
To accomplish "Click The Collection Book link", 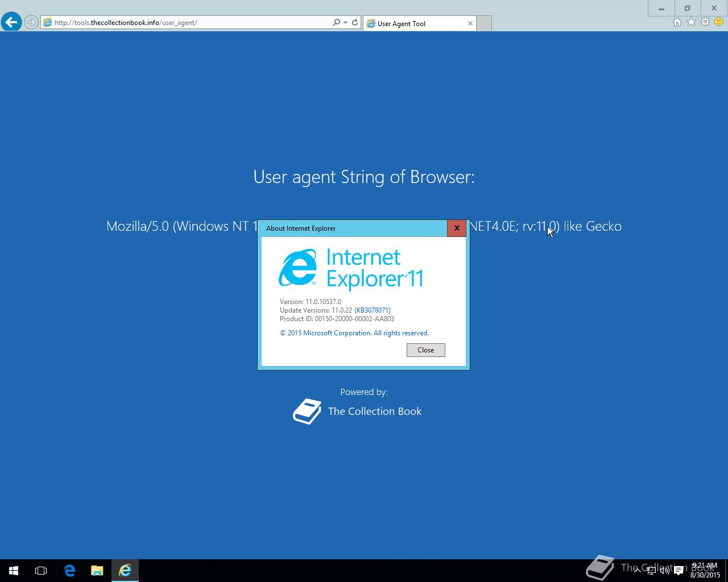I will [375, 411].
